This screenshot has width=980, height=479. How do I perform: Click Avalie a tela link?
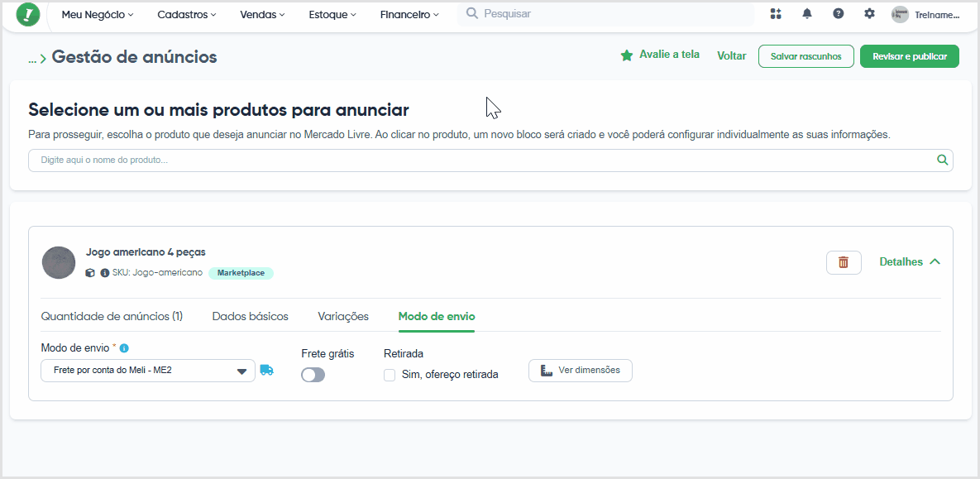669,55
